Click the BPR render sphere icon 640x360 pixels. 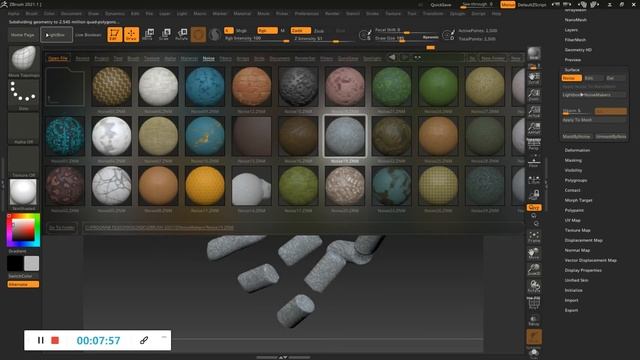534,53
